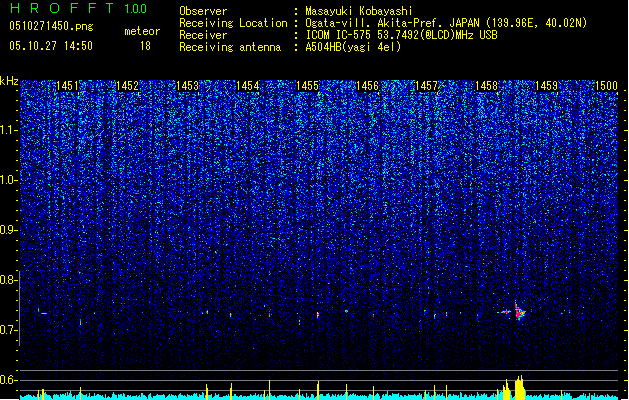Select observer name Masayuki Kobayashi
629x400 pixels.
click(x=359, y=11)
